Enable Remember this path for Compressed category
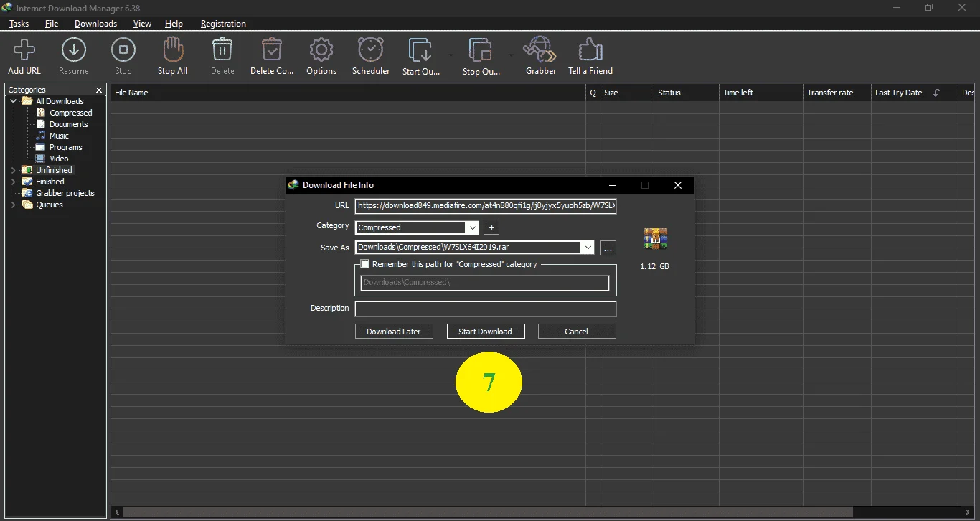 tap(365, 264)
